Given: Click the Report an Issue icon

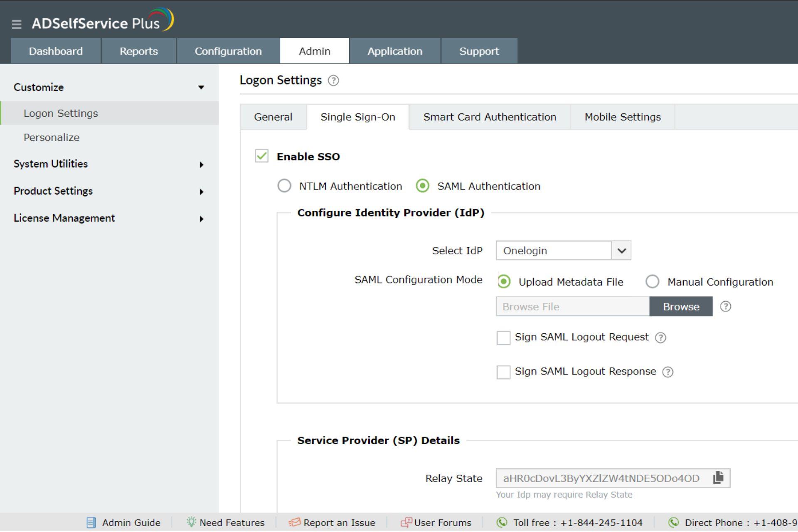Looking at the screenshot, I should 294,522.
